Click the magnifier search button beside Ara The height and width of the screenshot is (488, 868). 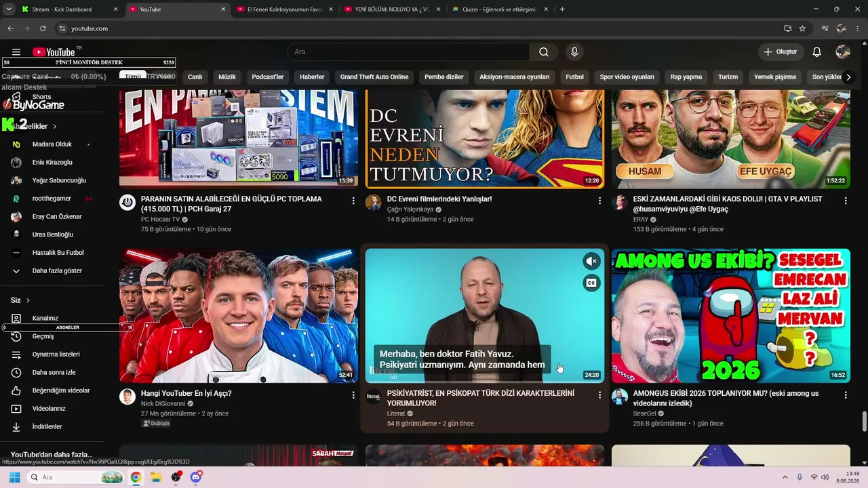click(544, 52)
